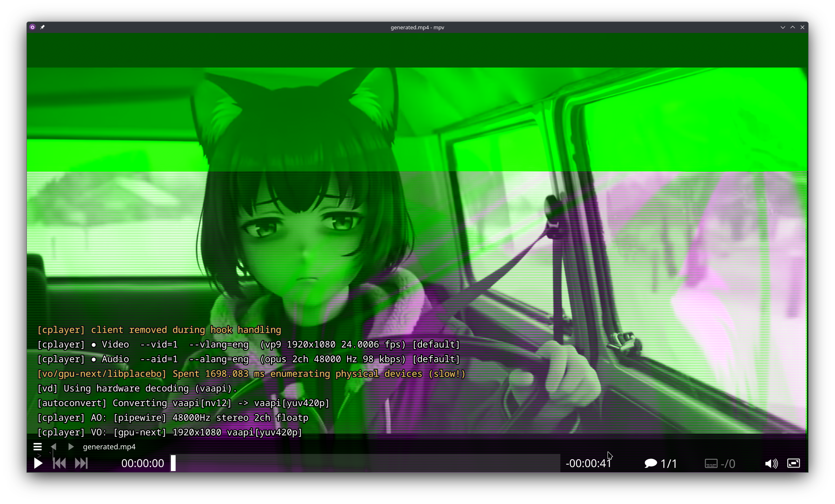Minimize the mpv window
This screenshot has height=504, width=835.
click(x=783, y=27)
